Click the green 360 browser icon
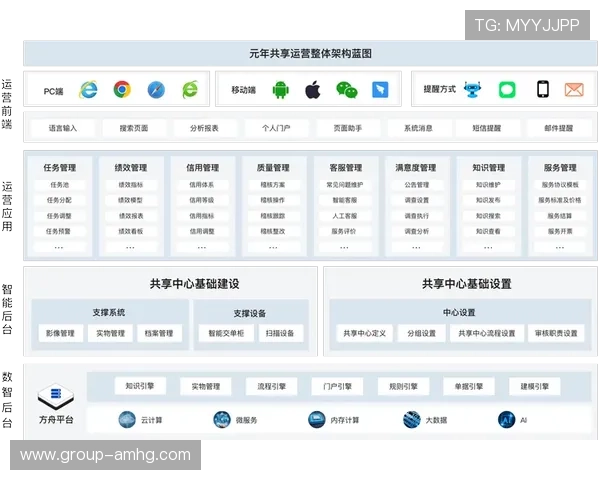The height and width of the screenshot is (480, 600). click(x=190, y=90)
